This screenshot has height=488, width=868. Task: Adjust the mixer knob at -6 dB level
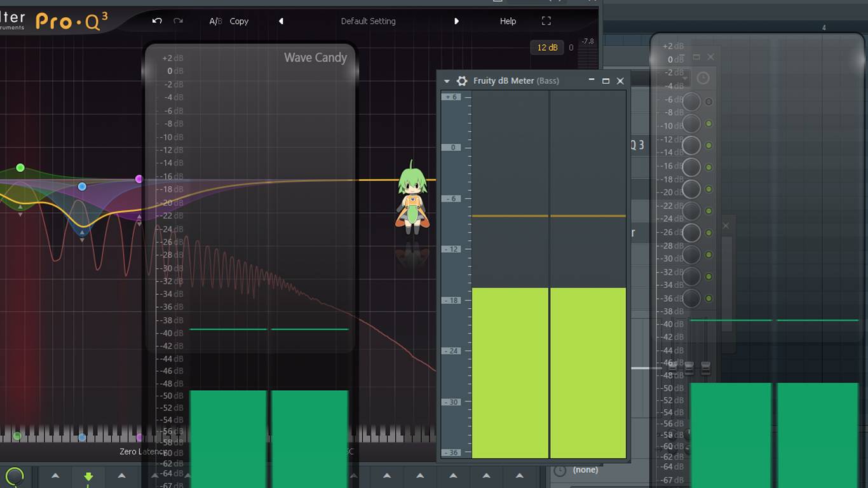click(691, 102)
